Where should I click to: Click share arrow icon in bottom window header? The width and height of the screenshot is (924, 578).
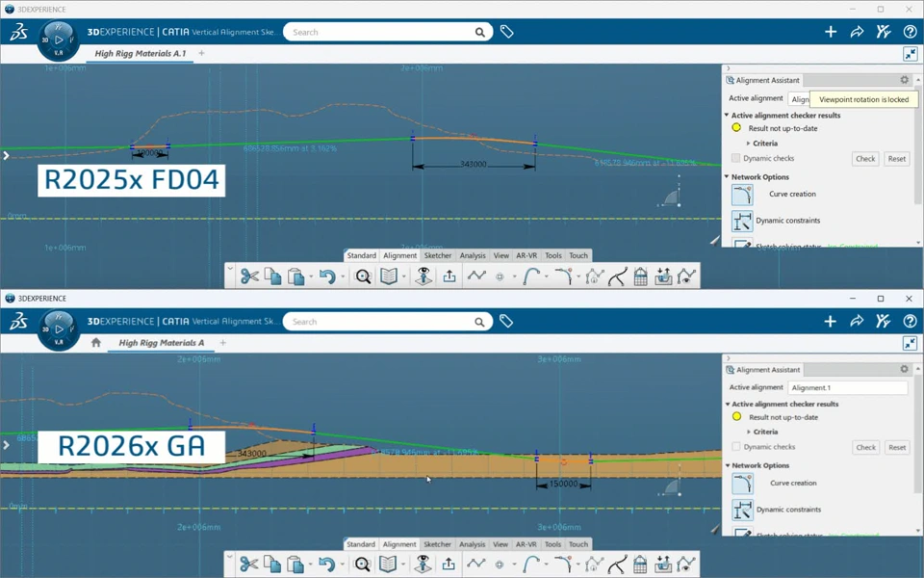(x=857, y=321)
